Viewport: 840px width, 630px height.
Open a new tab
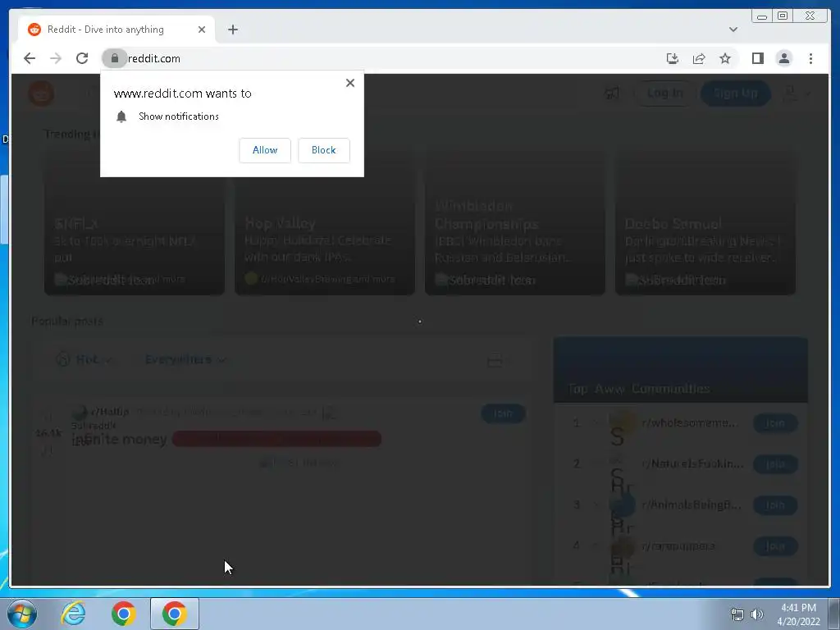click(232, 30)
